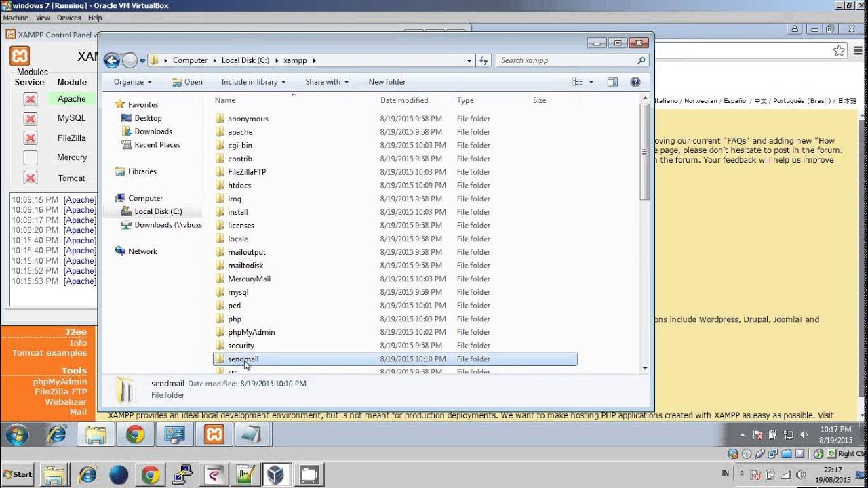Viewport: 868px width, 488px height.
Task: Click the magnifier icon in Search xampp box
Action: point(641,60)
